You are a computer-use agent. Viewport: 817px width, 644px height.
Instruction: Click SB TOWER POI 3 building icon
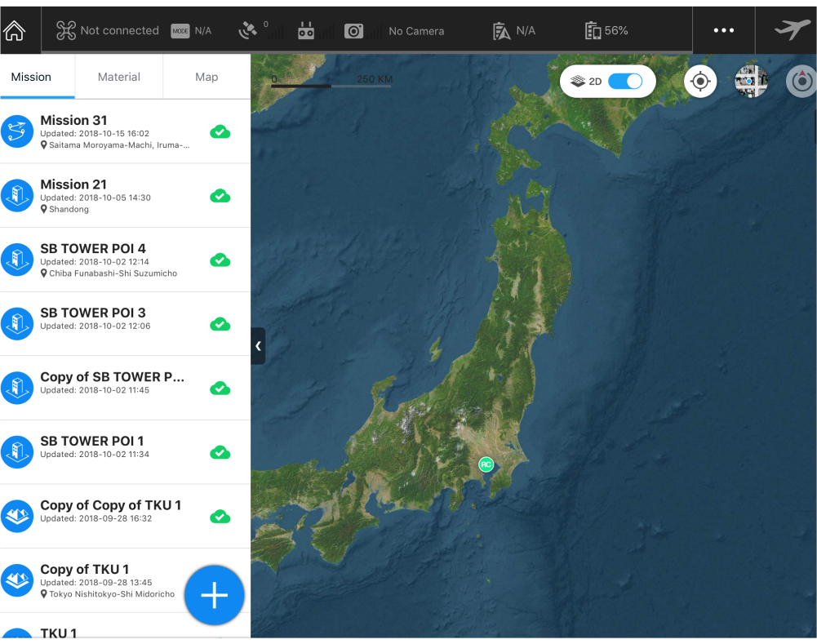17,323
